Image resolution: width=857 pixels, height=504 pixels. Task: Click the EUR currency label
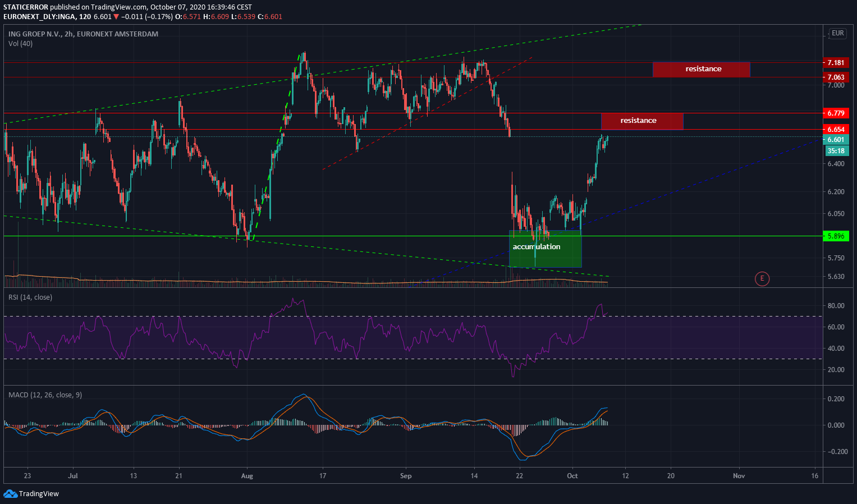point(837,33)
